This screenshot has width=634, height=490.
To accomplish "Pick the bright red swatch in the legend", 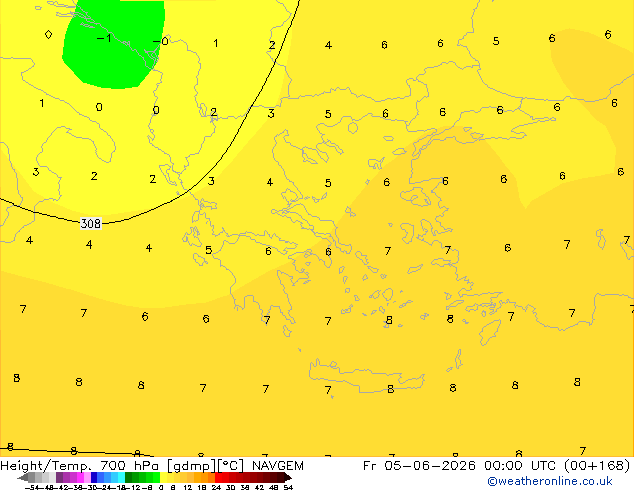I will pos(218,477).
